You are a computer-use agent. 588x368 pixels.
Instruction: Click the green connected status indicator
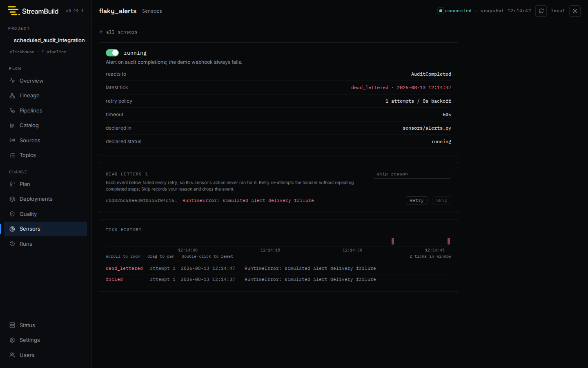coord(441,11)
